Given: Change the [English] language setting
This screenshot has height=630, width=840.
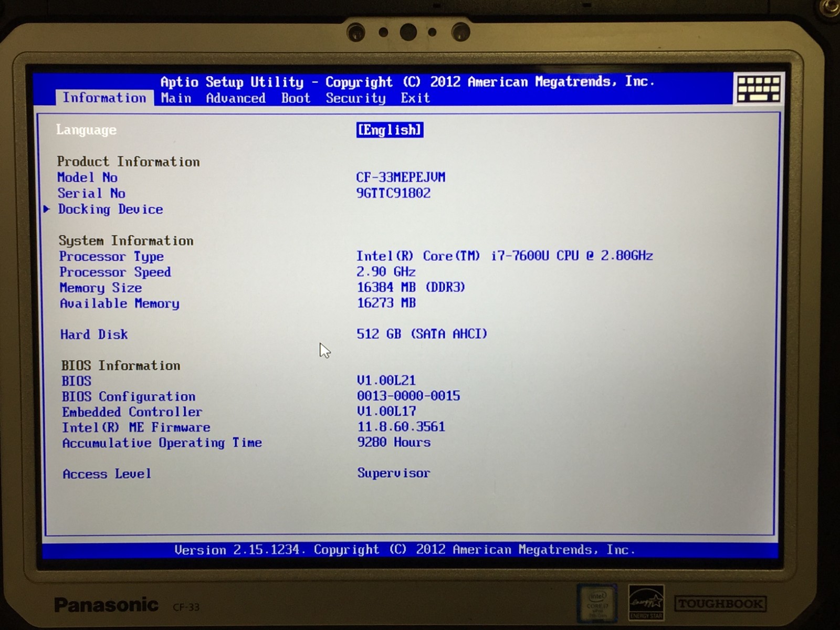Looking at the screenshot, I should pyautogui.click(x=390, y=130).
